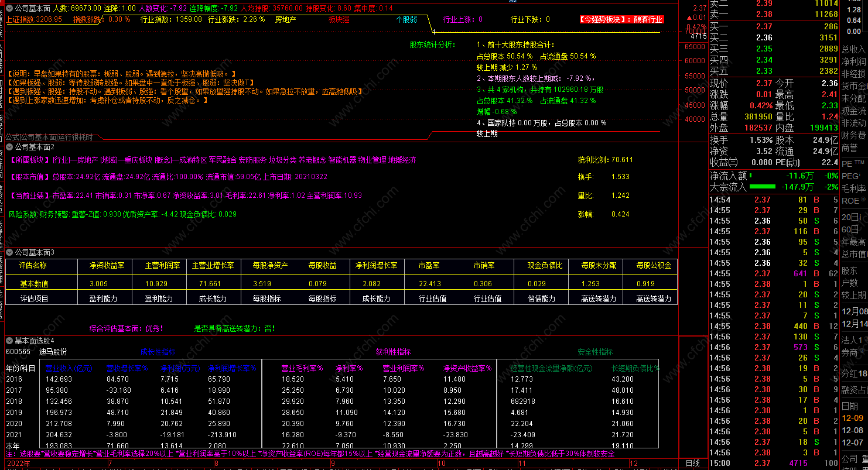Click the 现价 2.37 quote value
Screen dimensions: 868x470
(x=764, y=84)
